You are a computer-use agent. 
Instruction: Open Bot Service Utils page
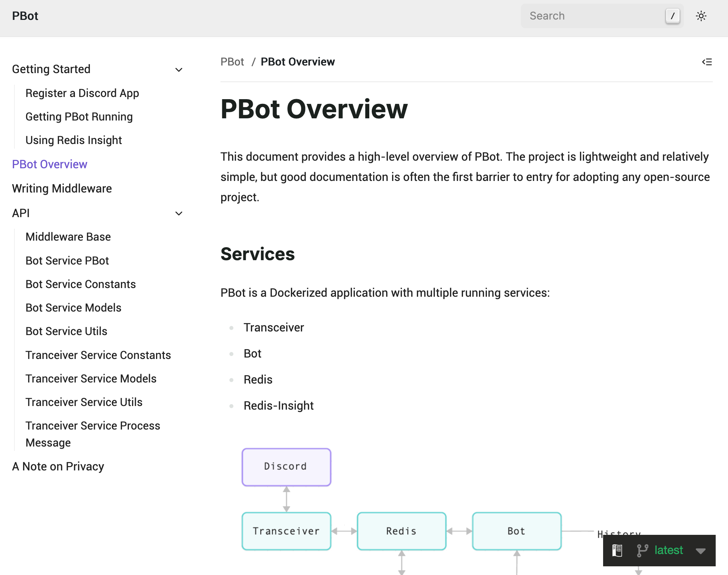tap(66, 331)
